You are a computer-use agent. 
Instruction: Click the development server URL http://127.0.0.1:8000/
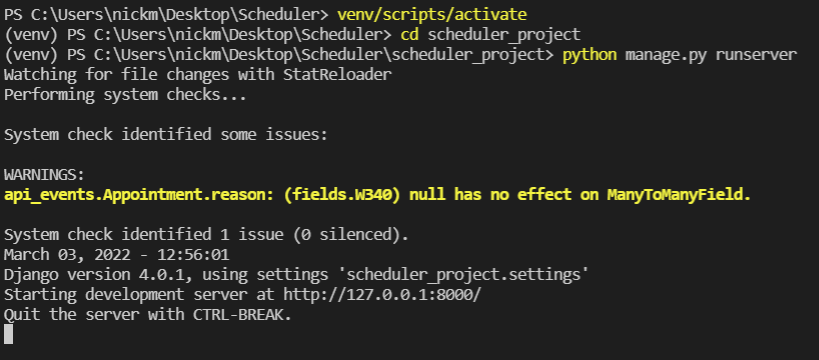382,295
